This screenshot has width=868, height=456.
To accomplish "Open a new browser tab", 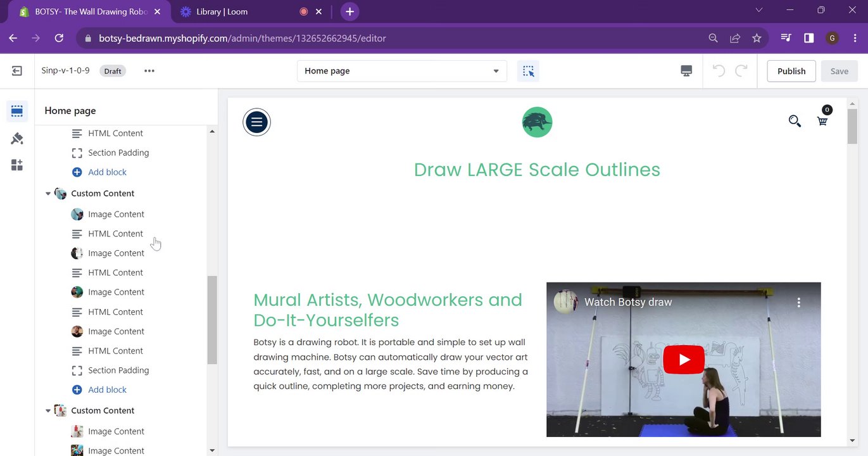I will click(x=349, y=11).
